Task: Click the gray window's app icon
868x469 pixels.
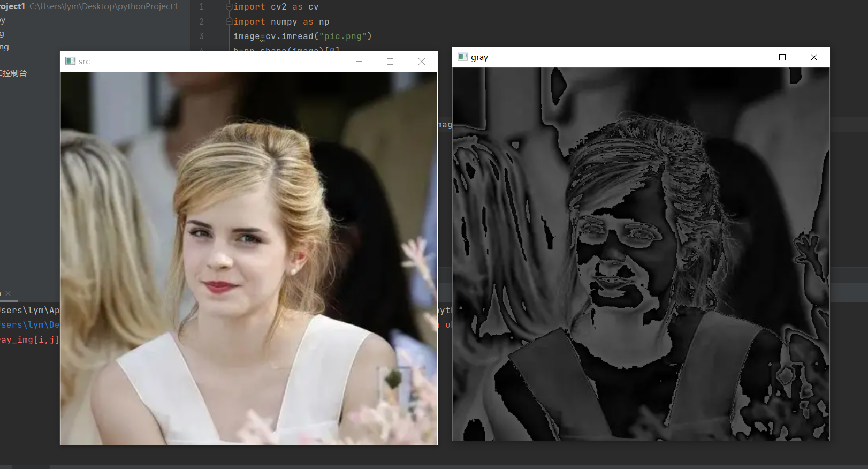Action: pyautogui.click(x=463, y=57)
